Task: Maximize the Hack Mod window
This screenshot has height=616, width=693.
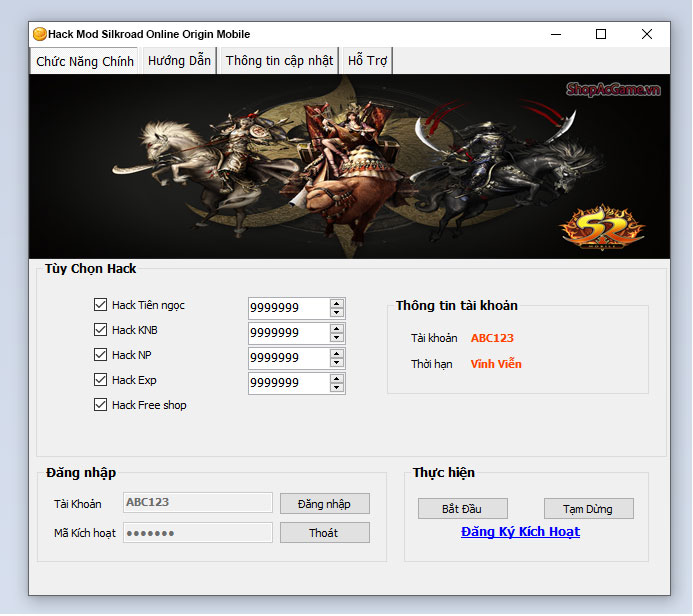Action: click(601, 34)
